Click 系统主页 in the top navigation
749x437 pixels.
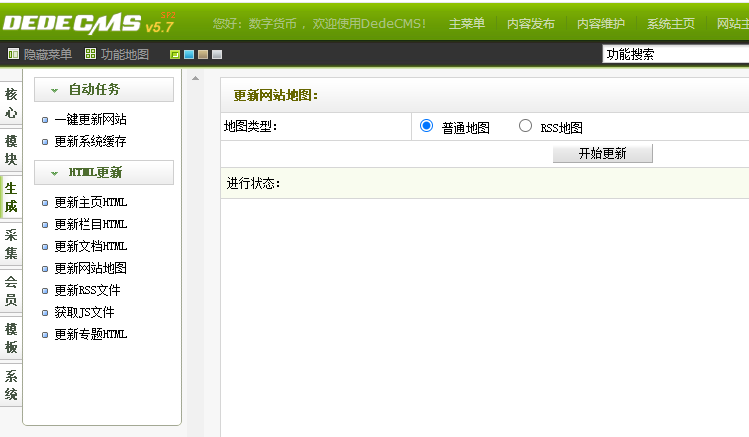tap(670, 23)
